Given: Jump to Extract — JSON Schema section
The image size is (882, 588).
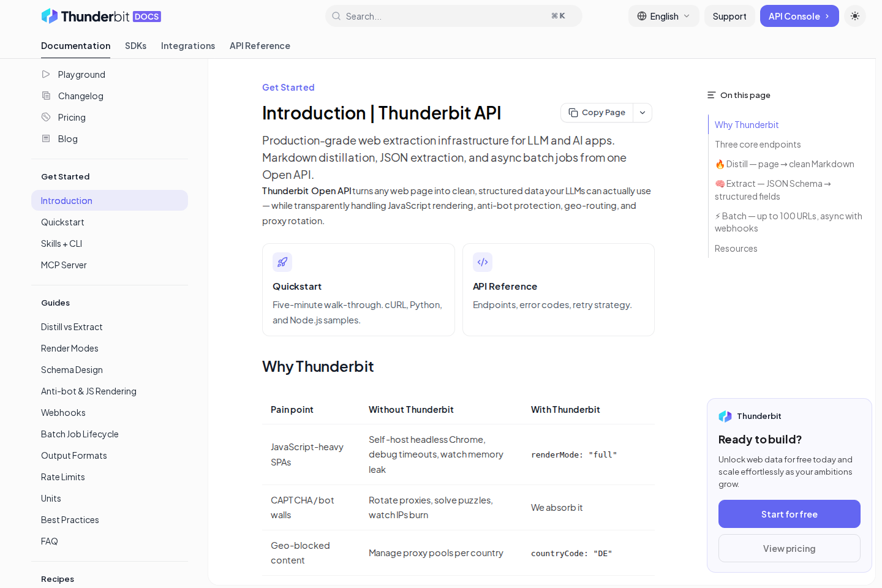Looking at the screenshot, I should (773, 190).
